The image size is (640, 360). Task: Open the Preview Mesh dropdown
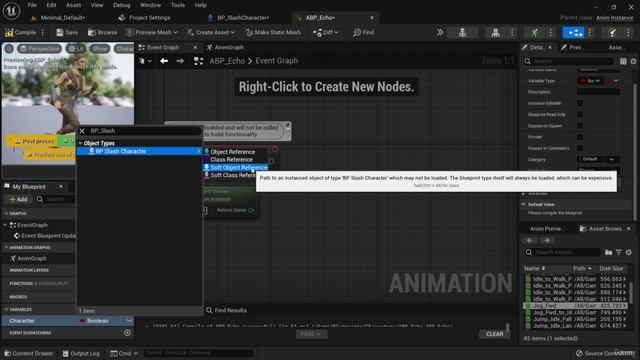coord(152,32)
